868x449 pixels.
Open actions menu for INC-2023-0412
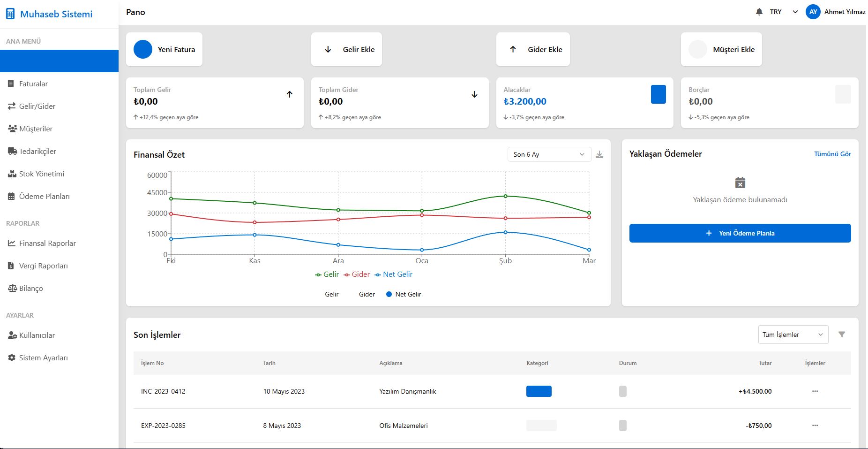[815, 391]
